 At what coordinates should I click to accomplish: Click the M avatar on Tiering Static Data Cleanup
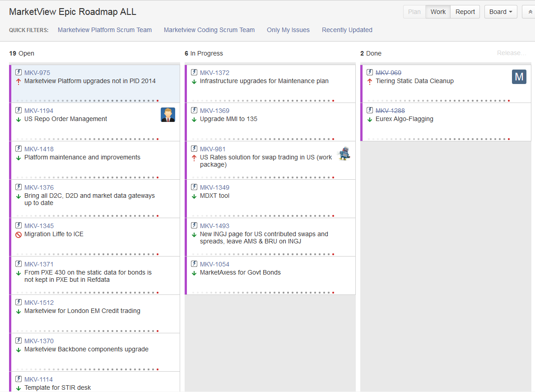pos(519,77)
